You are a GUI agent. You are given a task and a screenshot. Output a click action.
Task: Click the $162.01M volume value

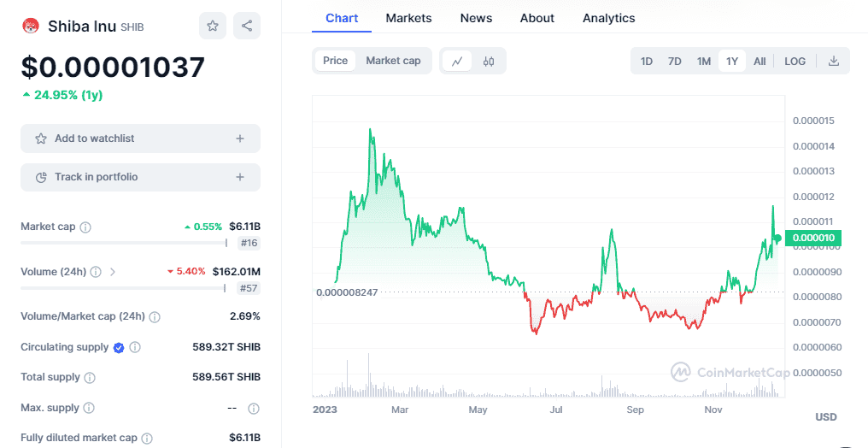click(x=237, y=272)
